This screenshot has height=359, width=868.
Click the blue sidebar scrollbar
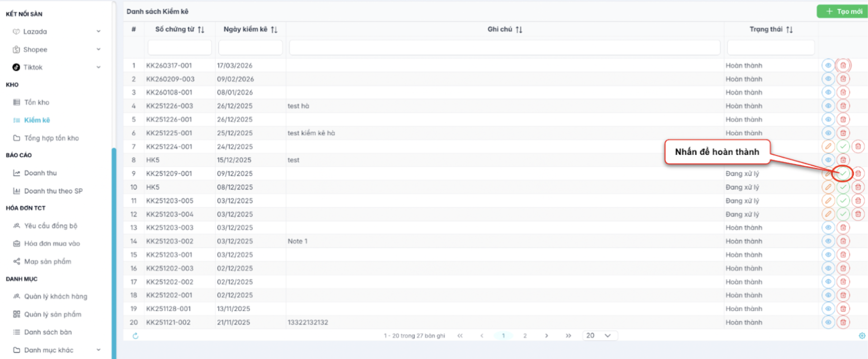click(114, 252)
